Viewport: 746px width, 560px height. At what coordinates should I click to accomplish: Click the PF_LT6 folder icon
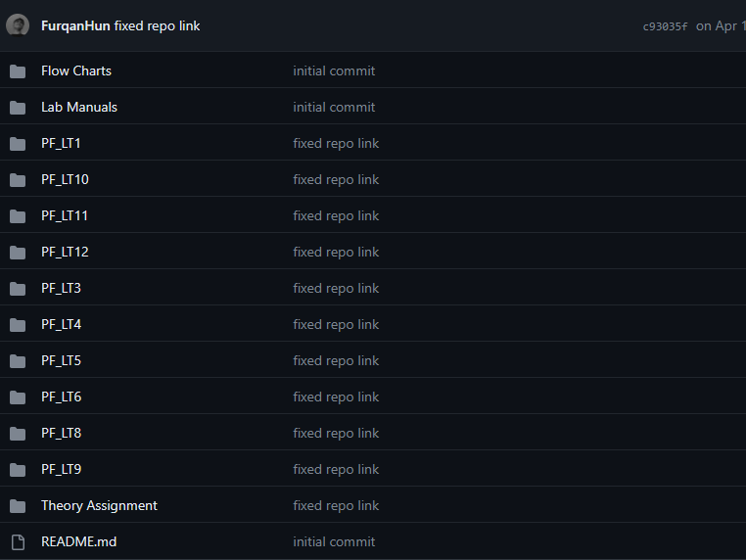pos(18,397)
